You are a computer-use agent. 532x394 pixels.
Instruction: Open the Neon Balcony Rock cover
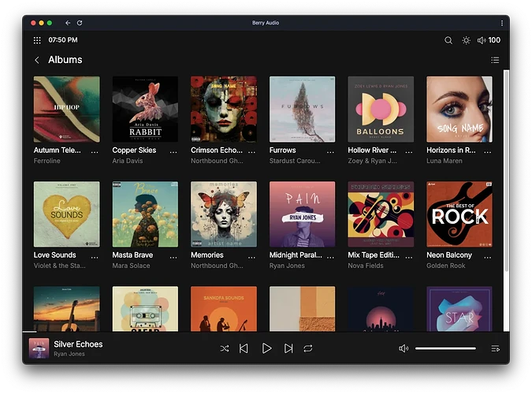(459, 214)
